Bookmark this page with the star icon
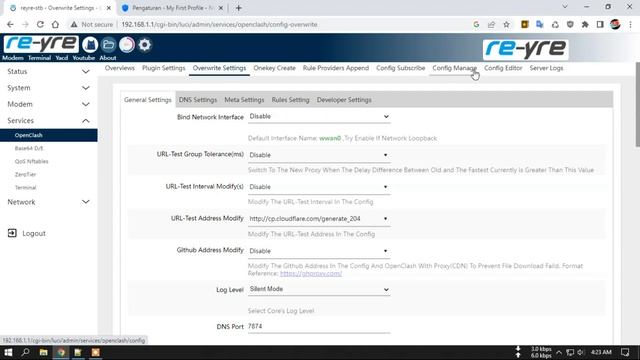Screen dimensions: 640x360 pos(506,24)
